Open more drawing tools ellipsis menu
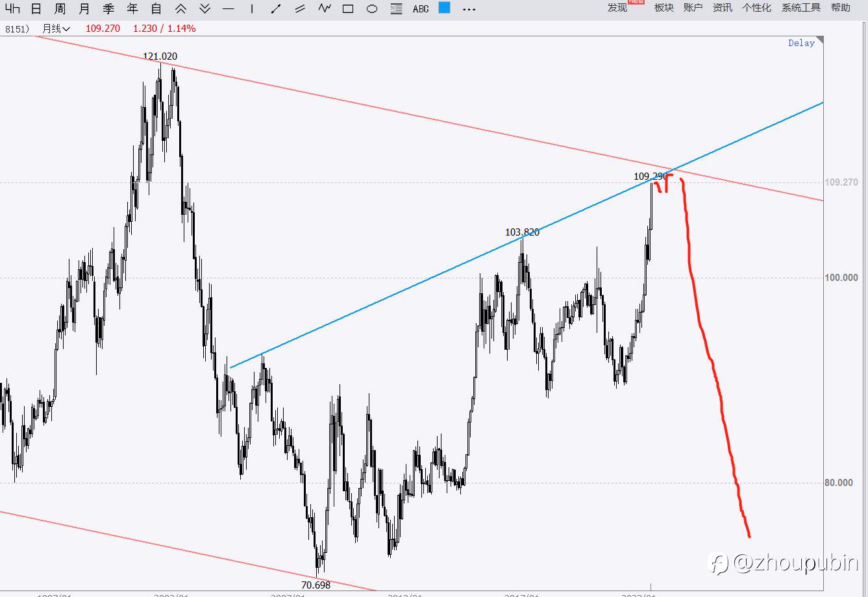The width and height of the screenshot is (868, 597). click(x=468, y=9)
